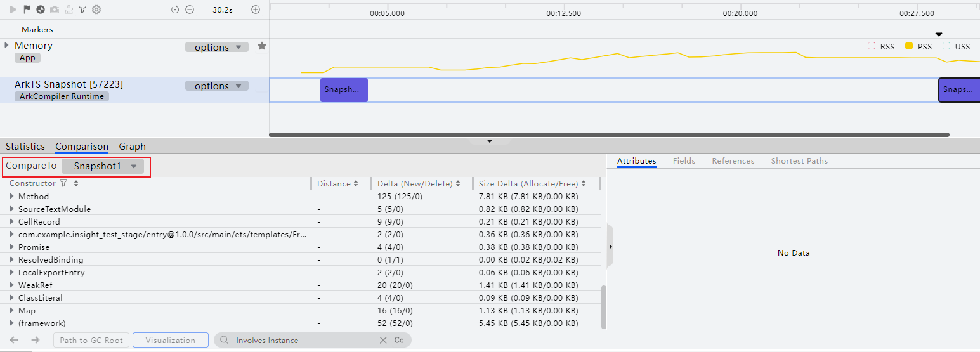Image resolution: width=980 pixels, height=352 pixels.
Task: Click the black timeline position marker triangle
Action: (939, 34)
